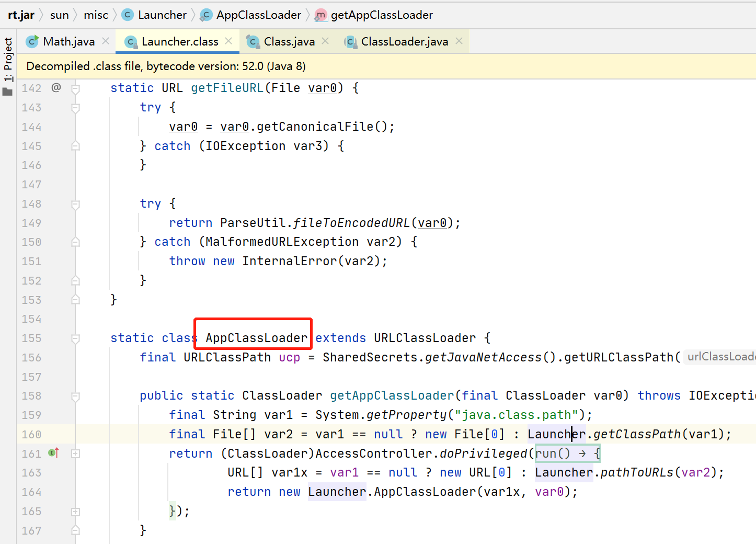Click pathToURLs on line 163
Screen dimensions: 756x544
pos(637,472)
